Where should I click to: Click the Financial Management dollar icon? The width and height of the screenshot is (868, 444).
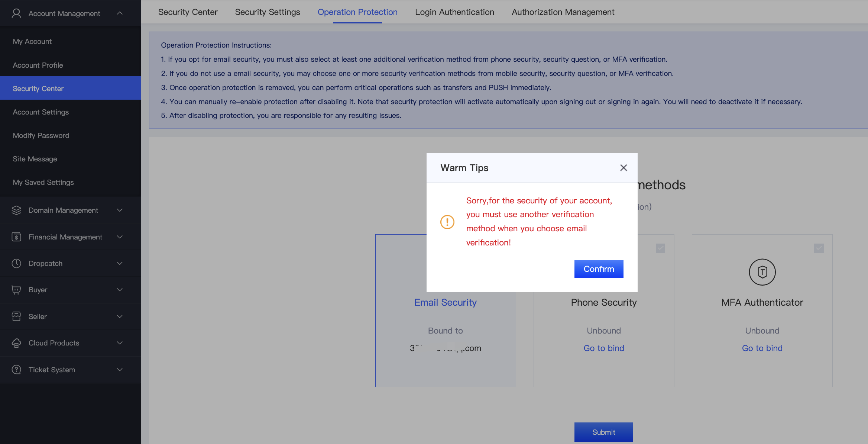pos(16,237)
